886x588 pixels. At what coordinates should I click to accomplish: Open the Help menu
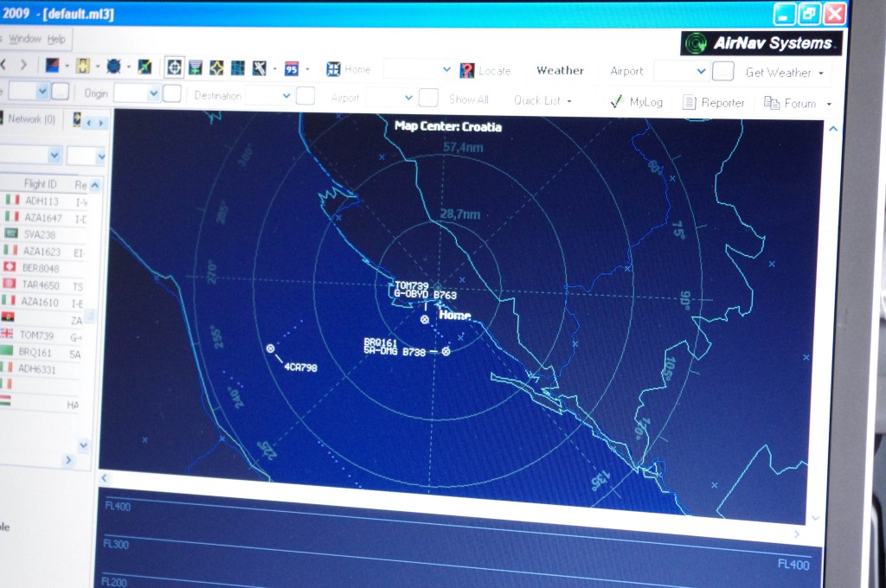(x=56, y=39)
